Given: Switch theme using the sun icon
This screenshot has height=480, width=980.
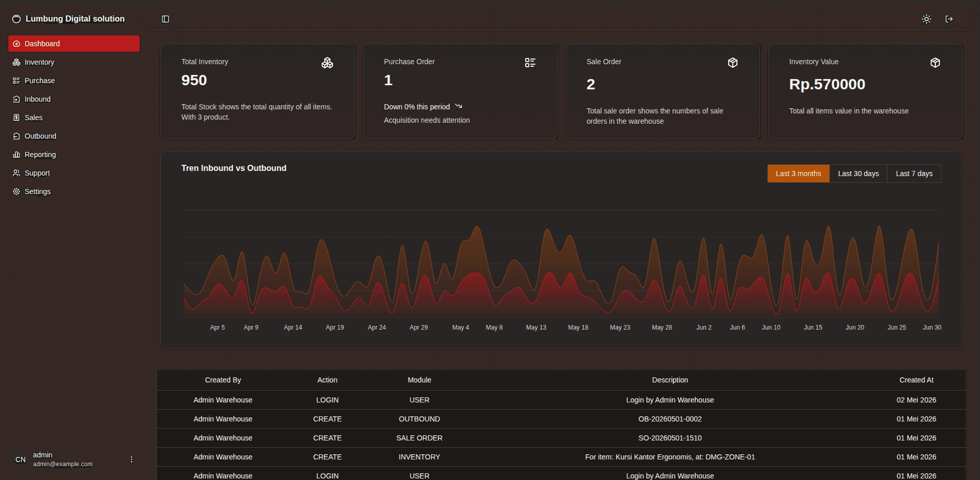Looking at the screenshot, I should pos(927,19).
